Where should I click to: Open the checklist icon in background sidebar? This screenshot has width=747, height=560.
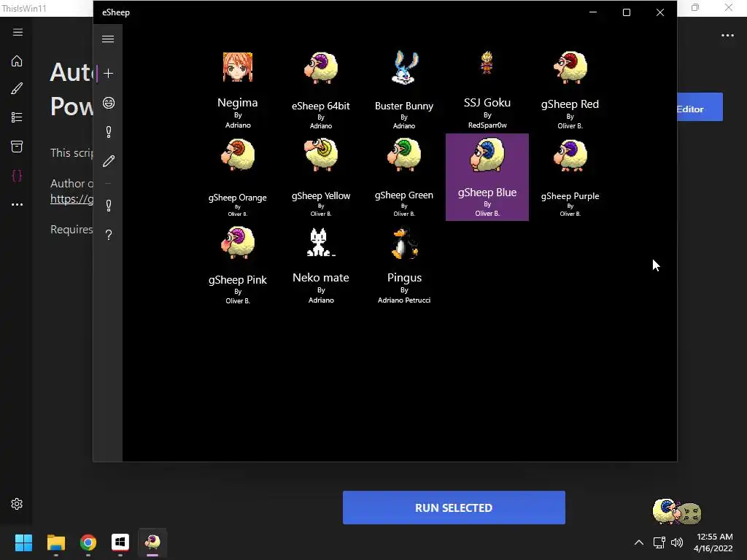17,117
